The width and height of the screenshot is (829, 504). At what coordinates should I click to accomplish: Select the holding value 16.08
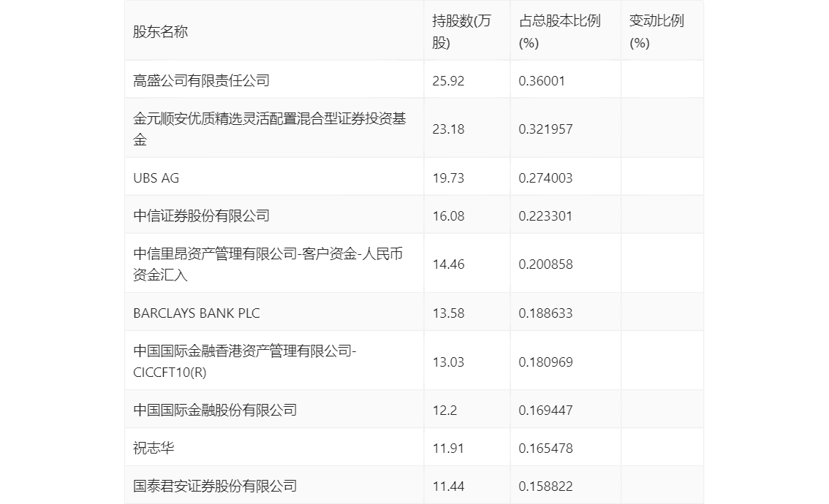click(448, 216)
